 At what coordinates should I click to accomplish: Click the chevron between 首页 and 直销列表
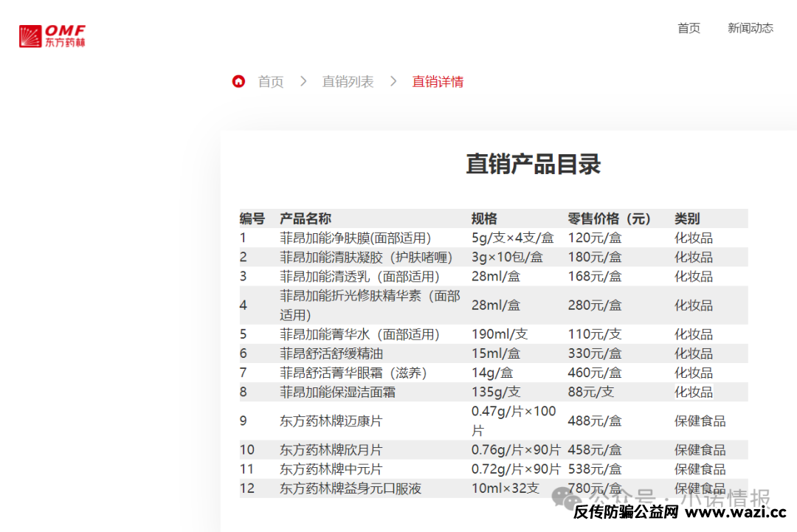pos(303,81)
